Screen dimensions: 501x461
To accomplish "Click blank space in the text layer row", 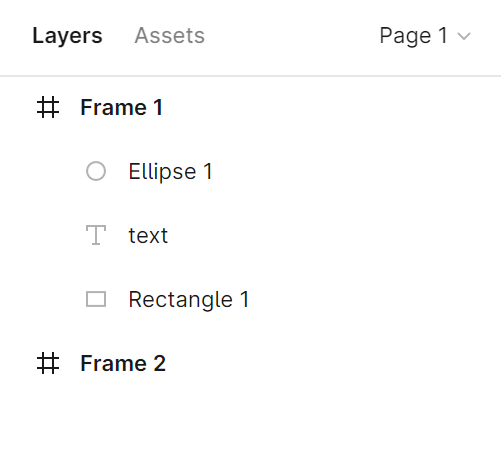I will click(x=334, y=235).
